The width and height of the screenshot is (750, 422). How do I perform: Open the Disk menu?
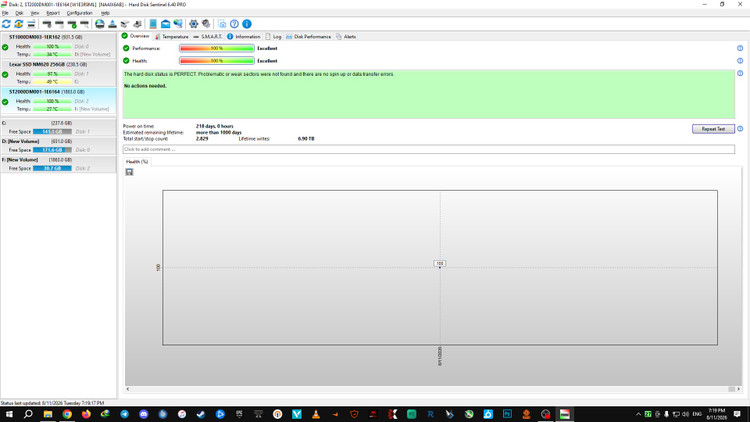click(19, 13)
